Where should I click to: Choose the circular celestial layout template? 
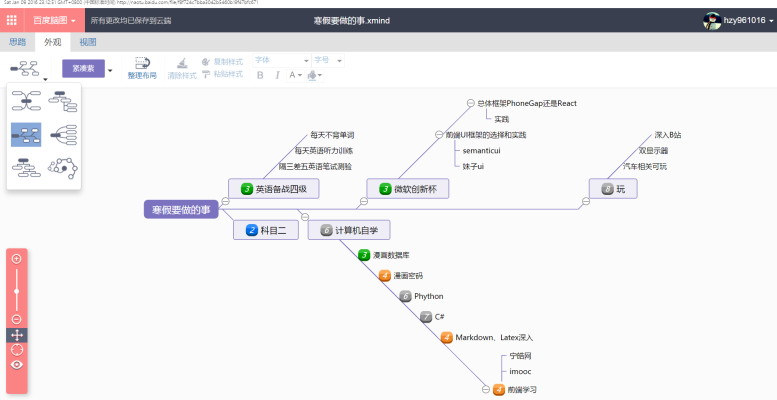tap(63, 167)
